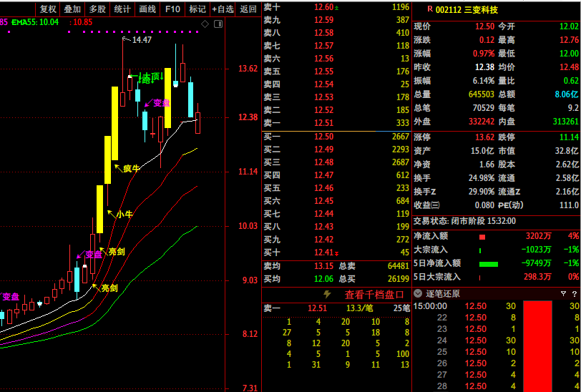Click the lightning bolt icon

pyautogui.click(x=327, y=294)
